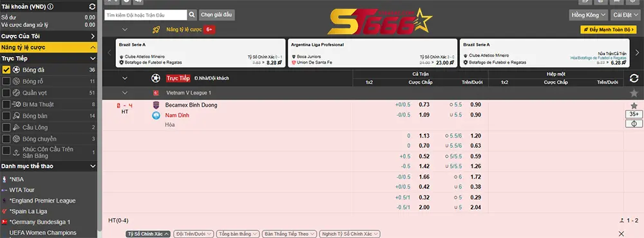This screenshot has height=238, width=644.
Task: Click the Đẩy Mạnh Toàn Bộ button
Action: click(609, 30)
